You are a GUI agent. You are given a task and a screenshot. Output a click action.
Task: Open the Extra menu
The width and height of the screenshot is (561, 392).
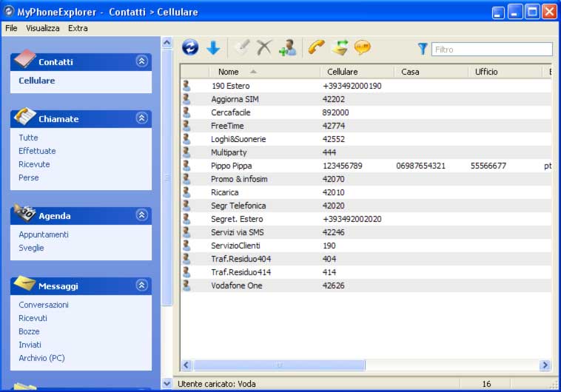(78, 28)
